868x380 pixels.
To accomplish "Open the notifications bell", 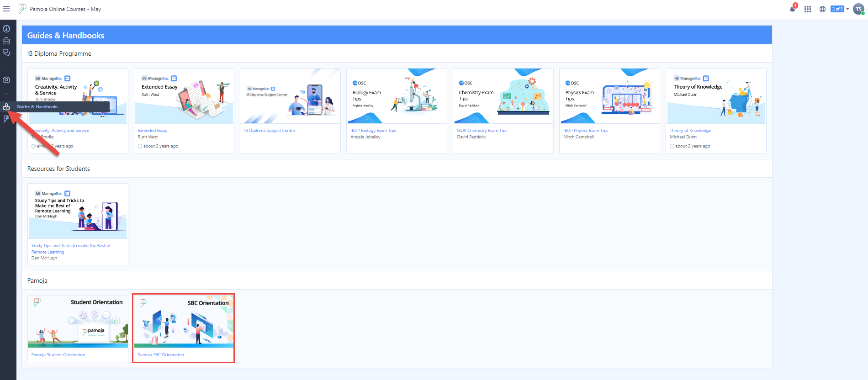I will pyautogui.click(x=792, y=9).
